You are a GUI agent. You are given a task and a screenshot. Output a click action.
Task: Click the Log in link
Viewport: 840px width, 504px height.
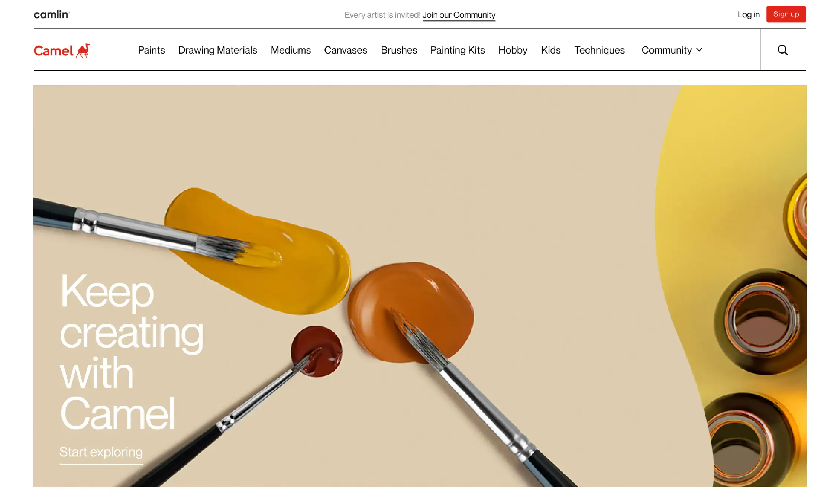749,14
